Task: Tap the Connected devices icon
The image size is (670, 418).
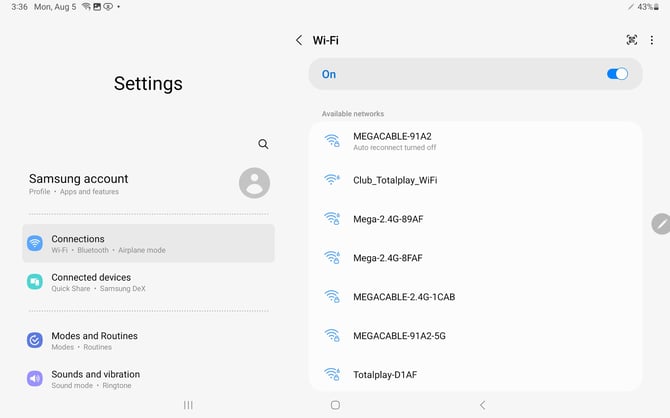Action: click(x=35, y=282)
